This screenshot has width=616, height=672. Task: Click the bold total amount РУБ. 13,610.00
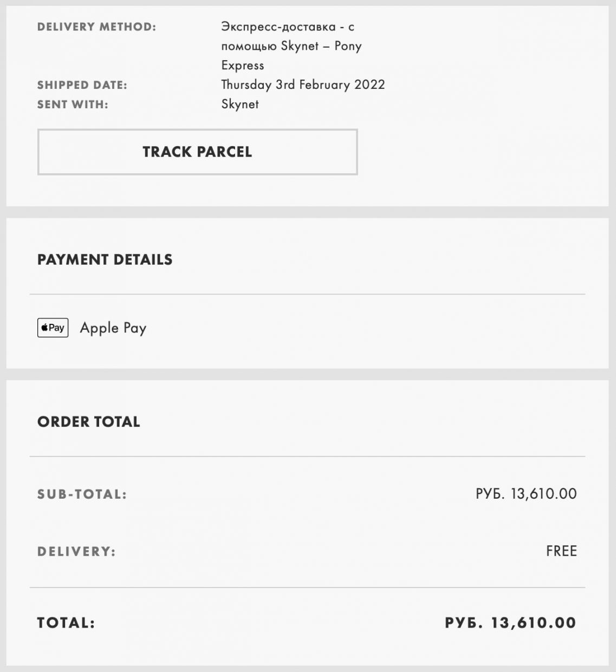pyautogui.click(x=510, y=623)
